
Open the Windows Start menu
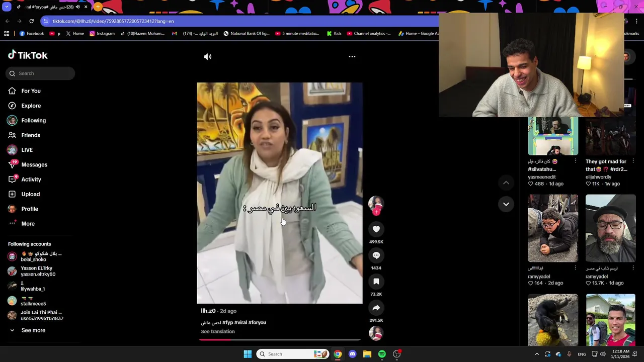pyautogui.click(x=248, y=354)
